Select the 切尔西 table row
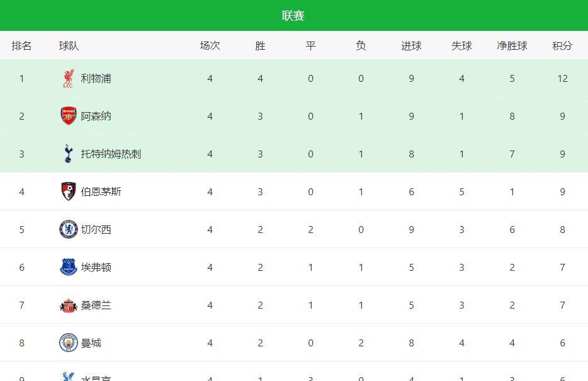 (294, 229)
